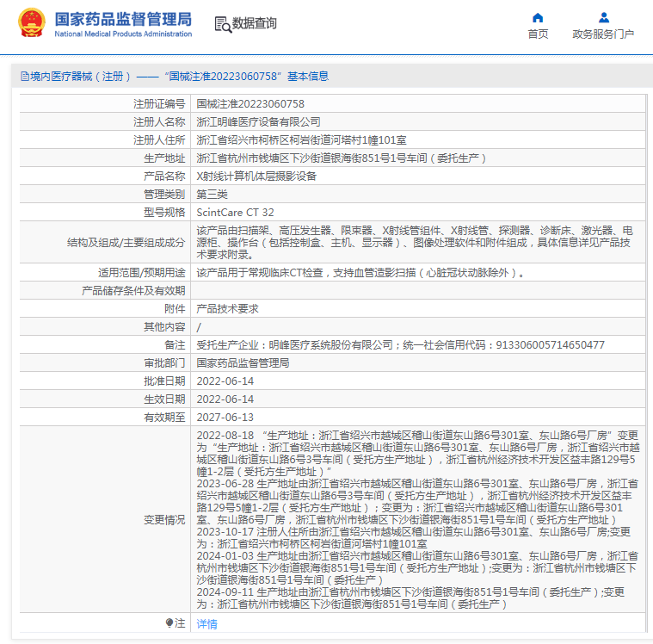Click the NMPA national emblem logo
653x644 pixels.
click(x=32, y=23)
